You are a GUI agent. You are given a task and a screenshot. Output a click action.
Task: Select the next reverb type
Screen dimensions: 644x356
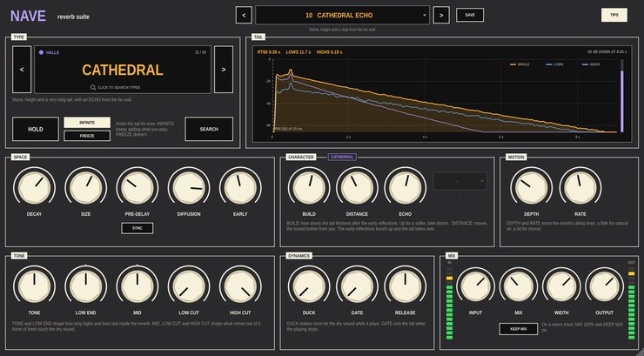[x=224, y=70]
